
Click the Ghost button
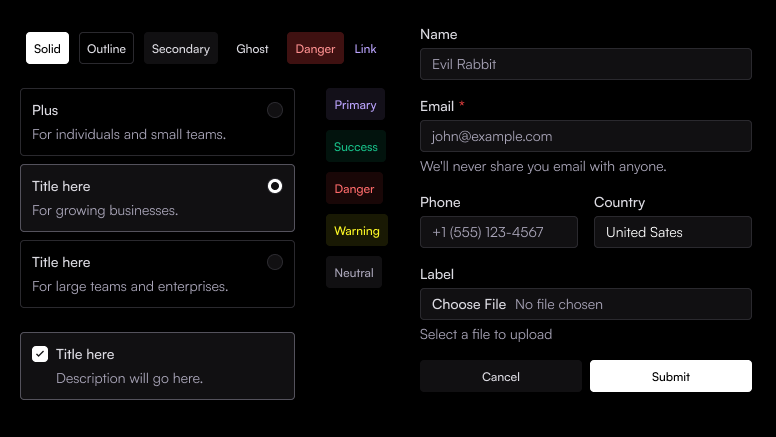click(x=252, y=48)
